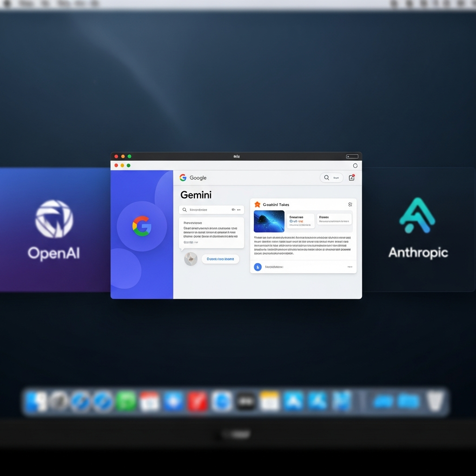This screenshot has height=476, width=476.
Task: Click the blue profile icon in the card footer
Action: click(257, 267)
